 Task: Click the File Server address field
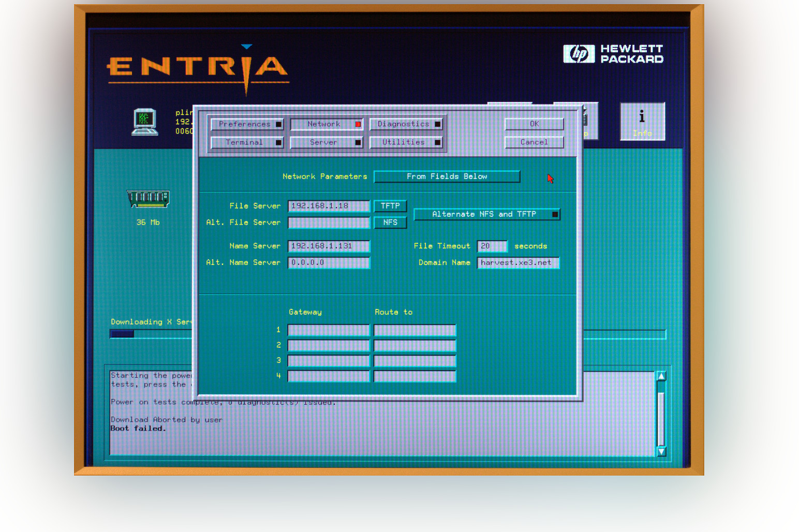tap(329, 206)
